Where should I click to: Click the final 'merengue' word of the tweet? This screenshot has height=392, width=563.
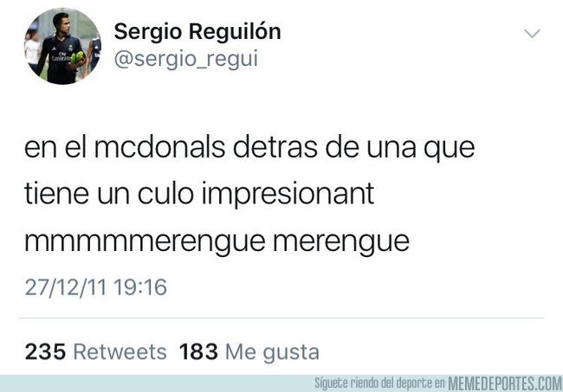[x=341, y=243]
